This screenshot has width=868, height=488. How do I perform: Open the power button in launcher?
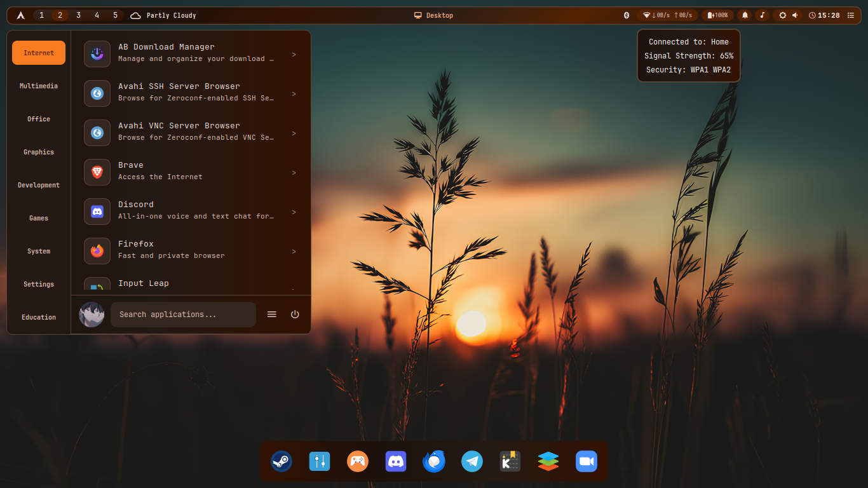(295, 315)
